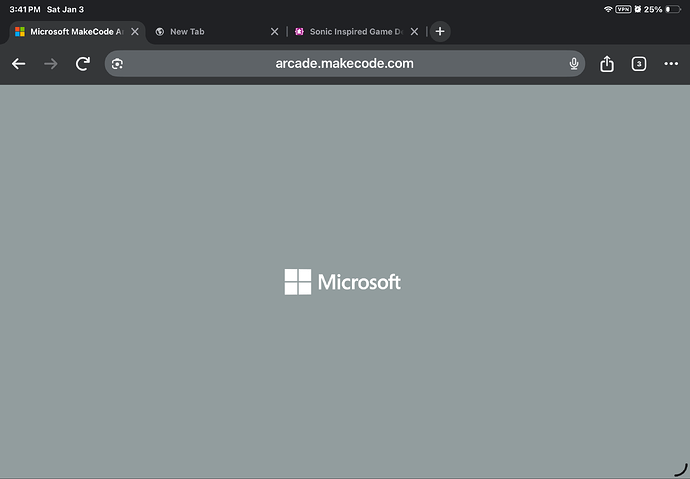Viewport: 690px width, 479px height.
Task: Focus the arcade.makecode.com address field
Action: point(345,64)
